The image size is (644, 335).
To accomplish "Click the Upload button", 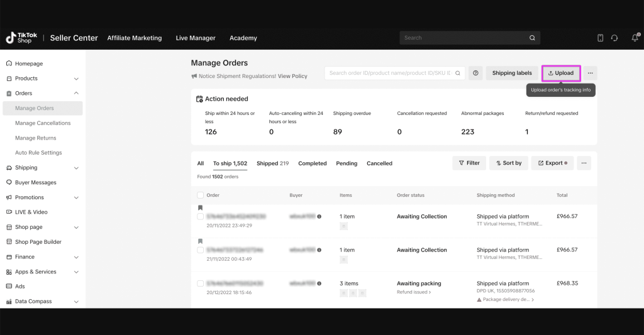I will point(560,73).
